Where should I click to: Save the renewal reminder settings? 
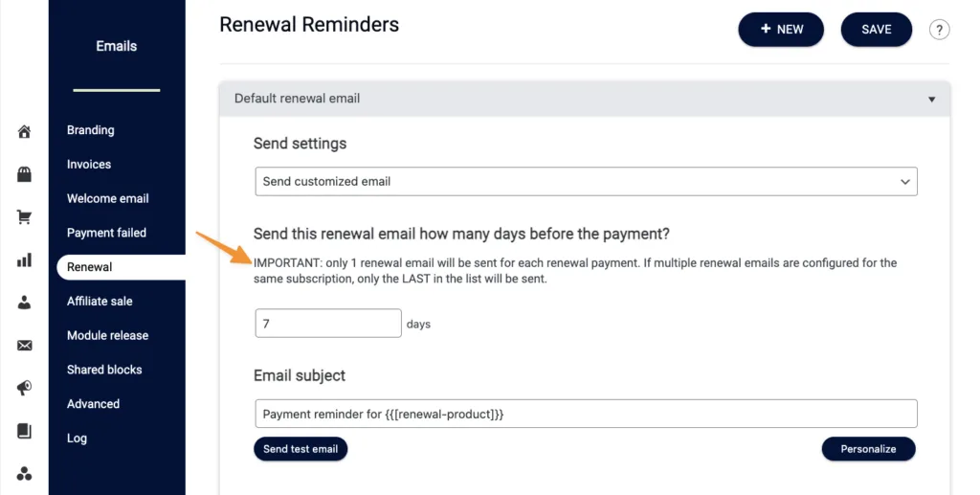[877, 30]
